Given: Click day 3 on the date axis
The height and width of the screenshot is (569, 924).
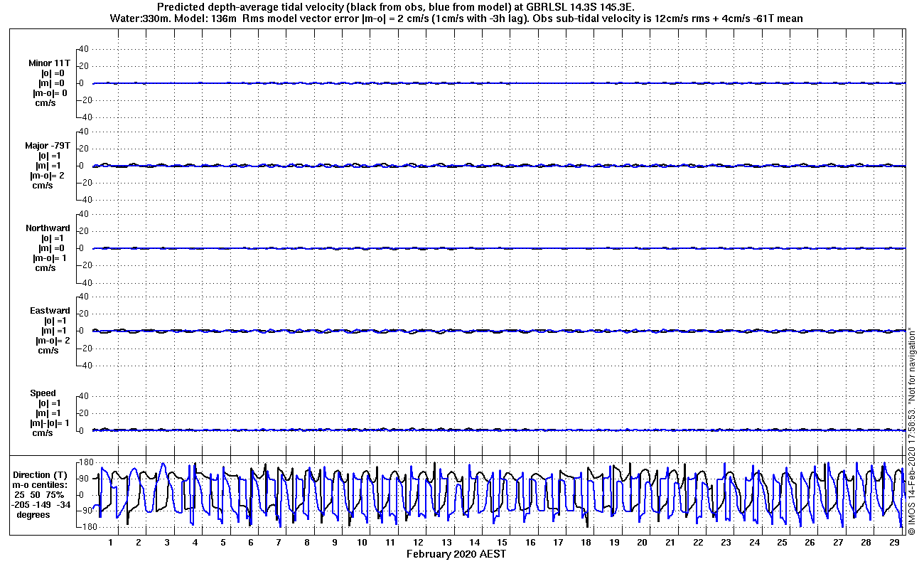Looking at the screenshot, I should tap(167, 543).
